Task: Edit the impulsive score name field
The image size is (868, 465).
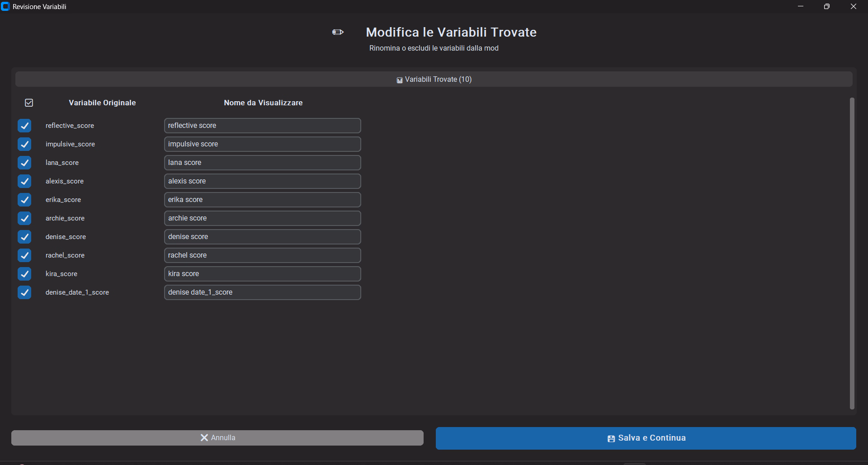Action: (262, 144)
